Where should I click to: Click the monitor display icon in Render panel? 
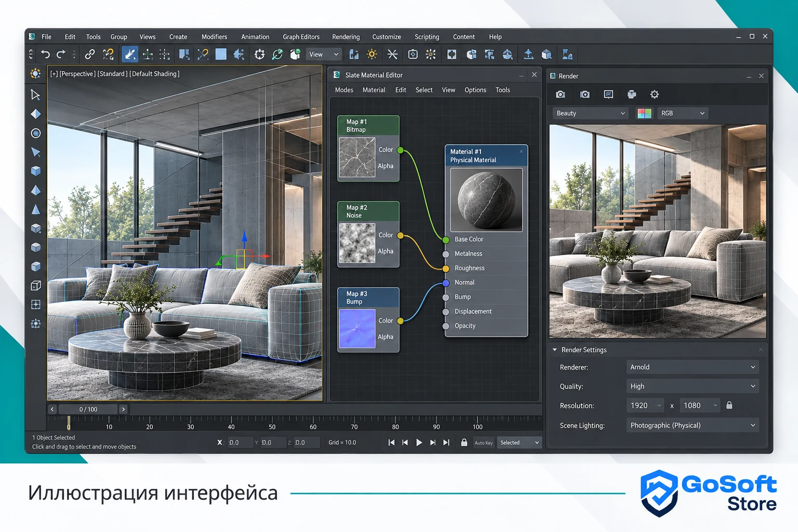(608, 94)
